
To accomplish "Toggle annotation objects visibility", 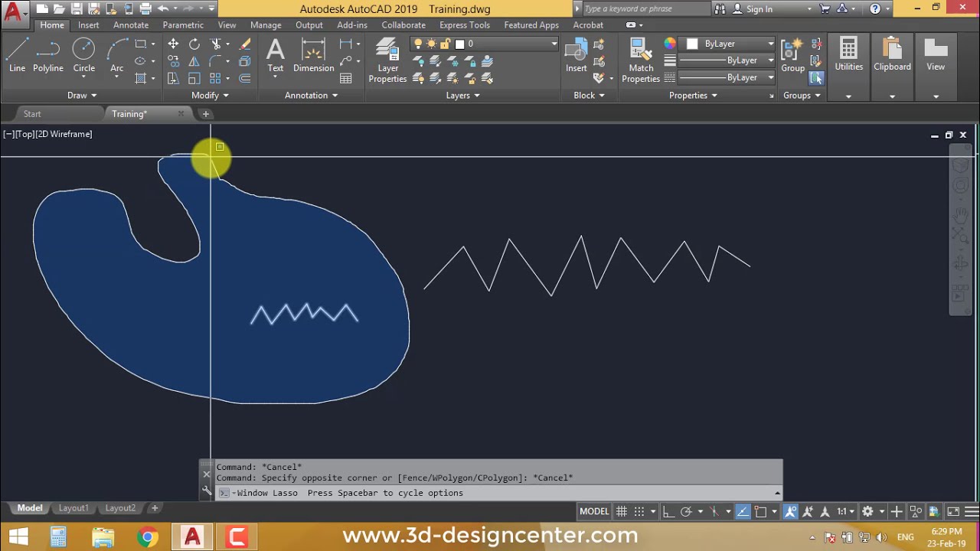I will click(791, 511).
